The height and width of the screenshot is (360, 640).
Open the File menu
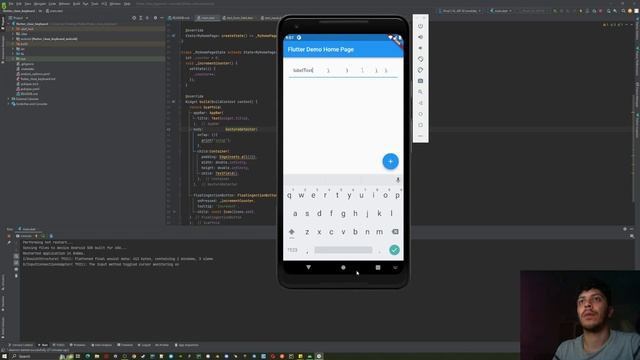[x=11, y=4]
